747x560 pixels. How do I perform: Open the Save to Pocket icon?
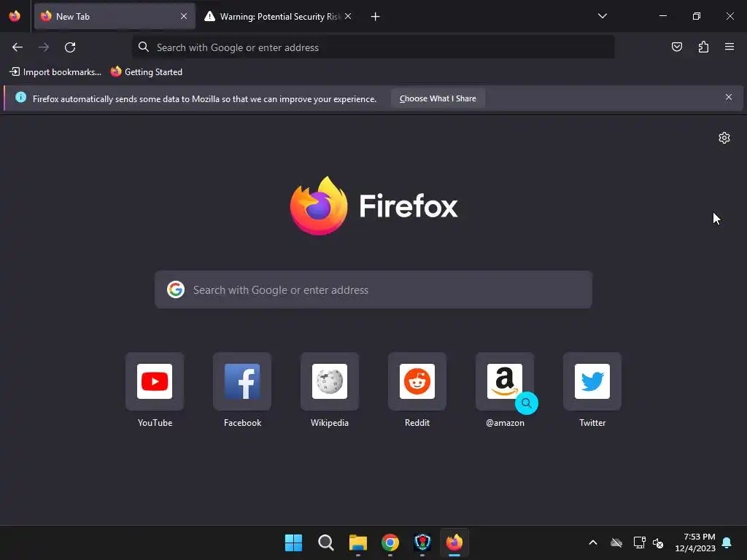676,47
